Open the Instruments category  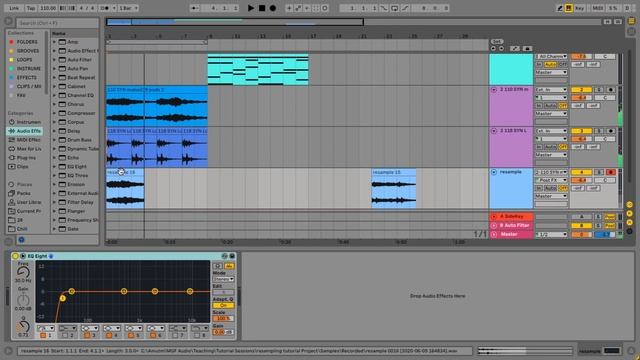[25, 122]
